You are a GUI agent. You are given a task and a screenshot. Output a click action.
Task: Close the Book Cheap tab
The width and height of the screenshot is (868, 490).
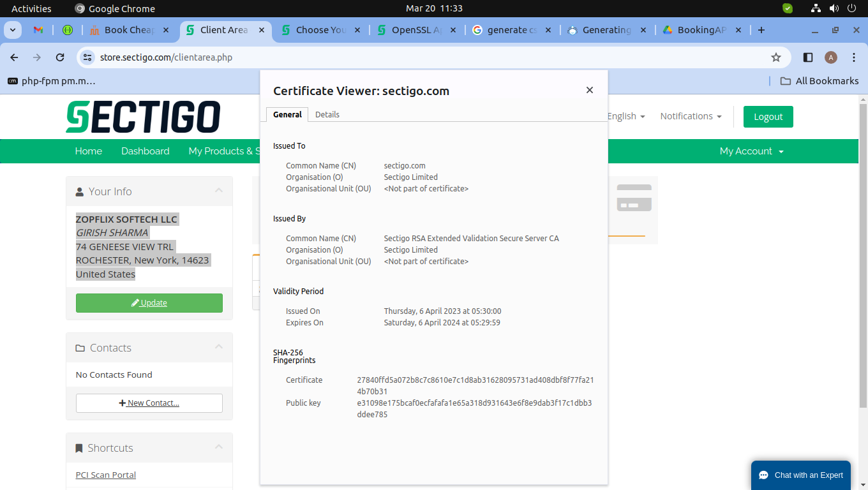click(x=167, y=30)
